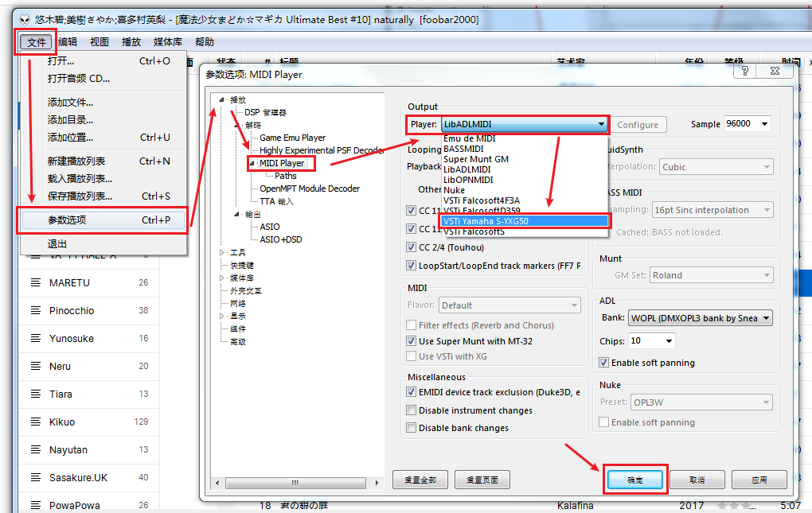Screen dimensions: 812x513
Task: Select OpenMPT Module Decoder in tree
Action: (x=310, y=188)
